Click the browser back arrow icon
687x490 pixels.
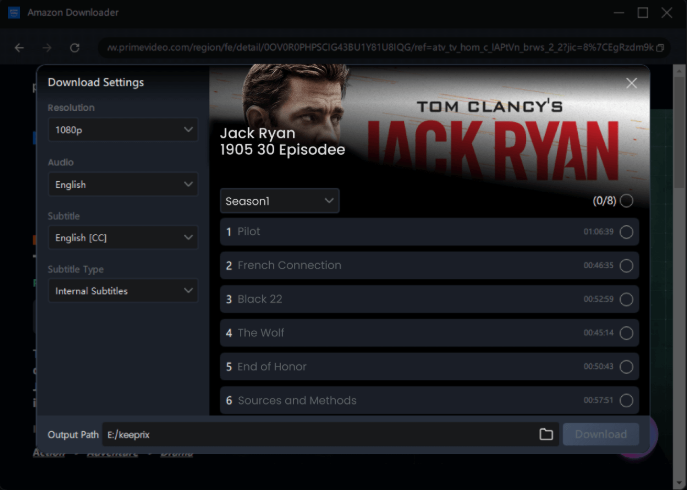[19, 47]
